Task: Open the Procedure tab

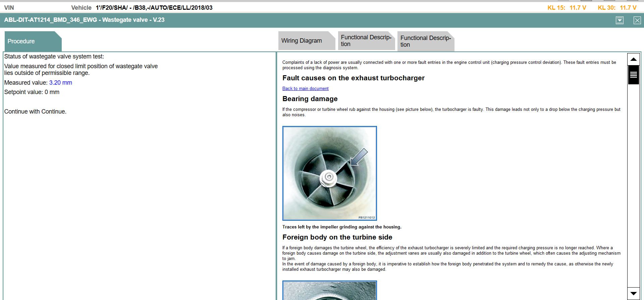Action: (33, 41)
